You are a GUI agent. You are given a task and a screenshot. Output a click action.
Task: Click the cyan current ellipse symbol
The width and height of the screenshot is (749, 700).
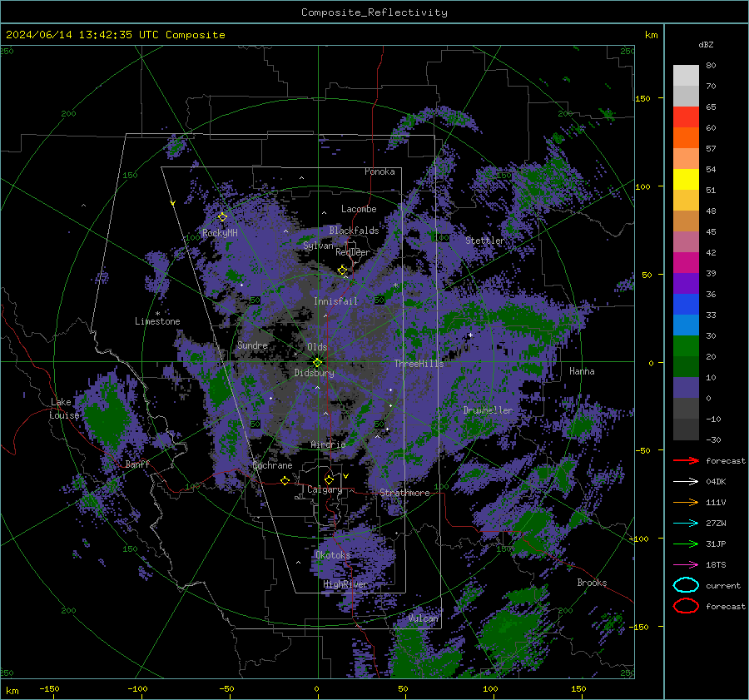(x=686, y=585)
